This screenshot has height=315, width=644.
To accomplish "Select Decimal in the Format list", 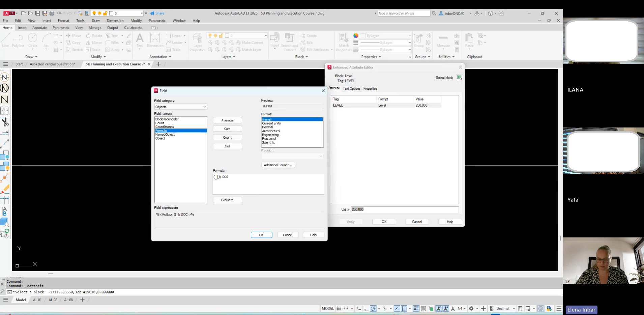I will click(267, 127).
